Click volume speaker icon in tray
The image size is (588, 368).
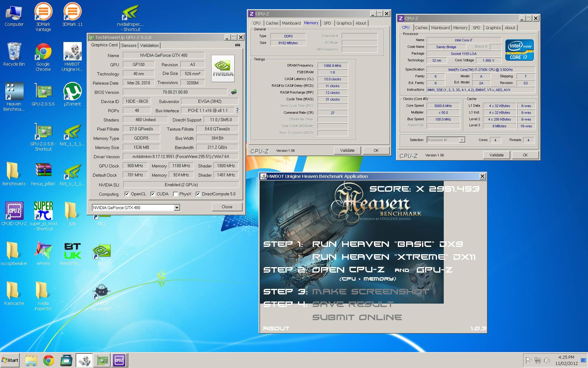pyautogui.click(x=547, y=360)
